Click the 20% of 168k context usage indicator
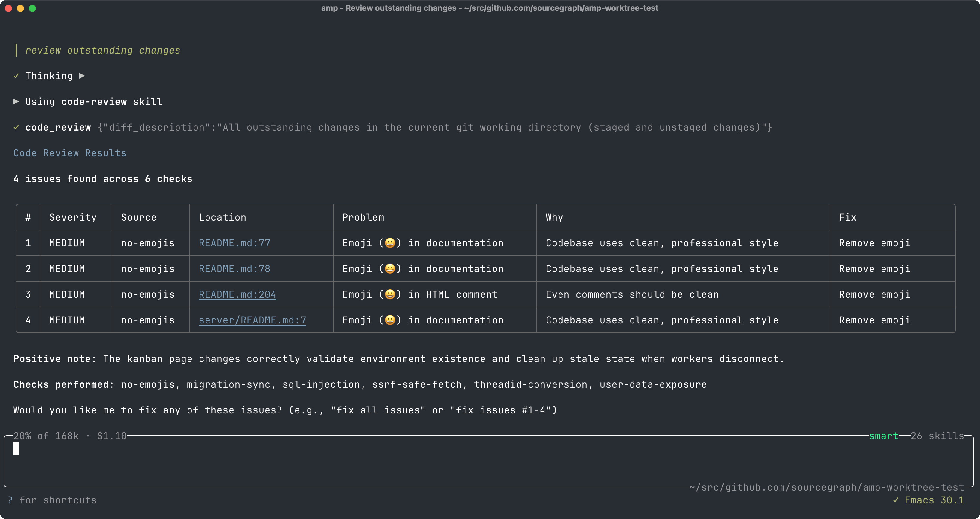Image resolution: width=980 pixels, height=519 pixels. (46, 436)
